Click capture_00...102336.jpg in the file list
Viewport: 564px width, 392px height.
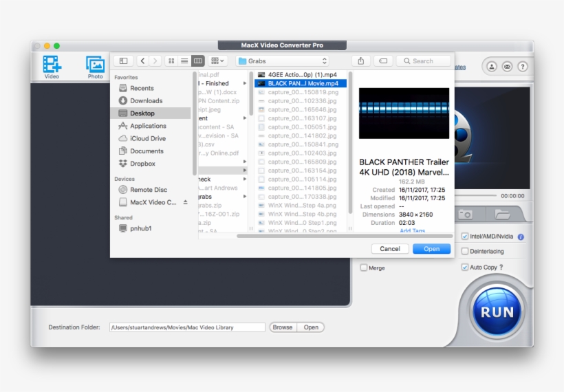click(x=301, y=100)
